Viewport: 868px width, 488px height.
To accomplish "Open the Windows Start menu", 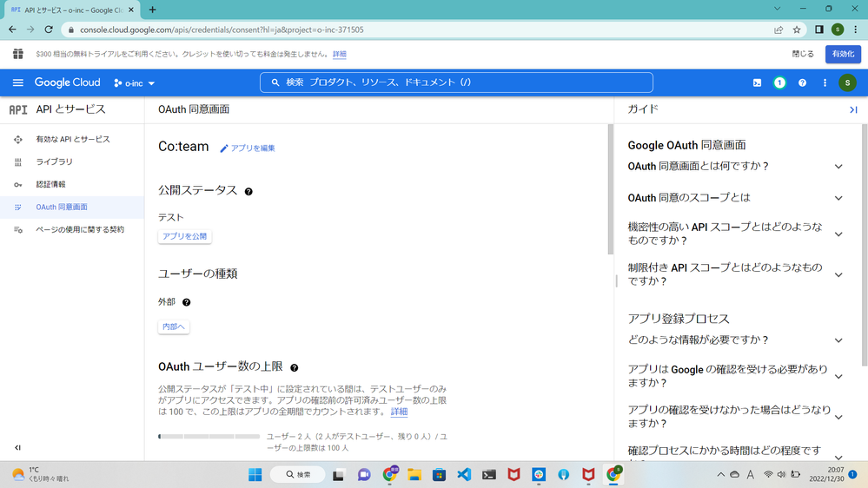I will click(255, 475).
